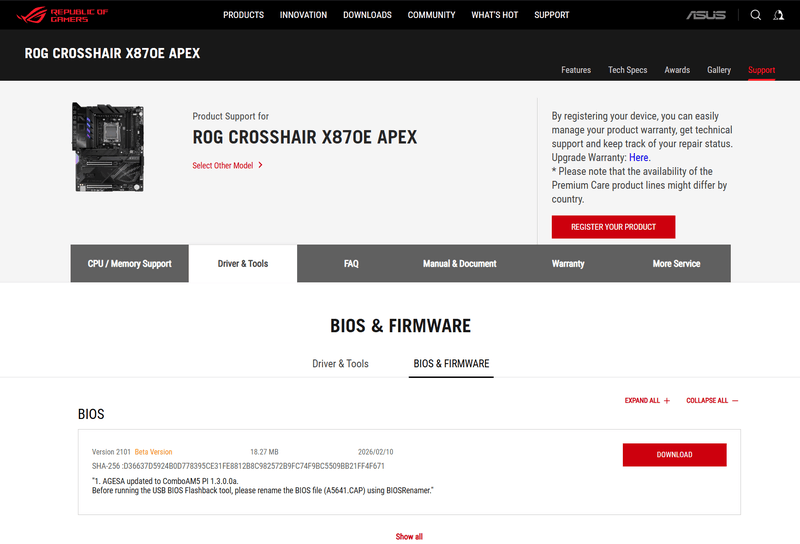Follow the Upgrade Warranty Here link
This screenshot has height=544, width=800.
coord(638,157)
